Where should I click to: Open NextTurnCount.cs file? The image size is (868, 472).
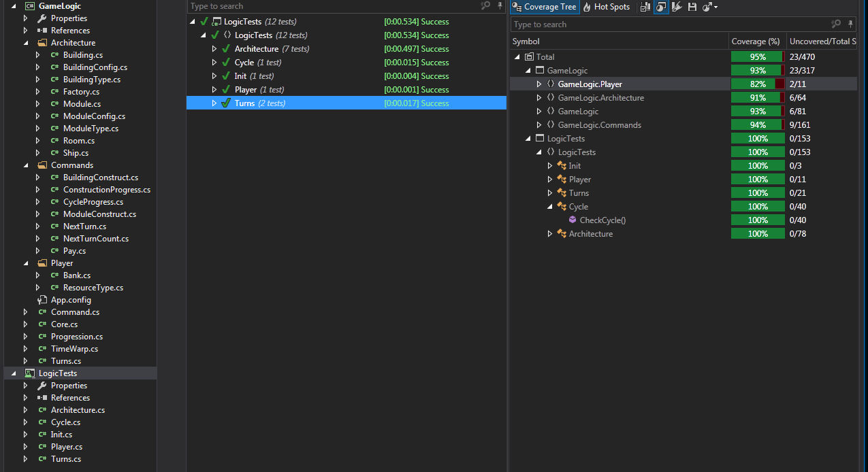point(96,239)
